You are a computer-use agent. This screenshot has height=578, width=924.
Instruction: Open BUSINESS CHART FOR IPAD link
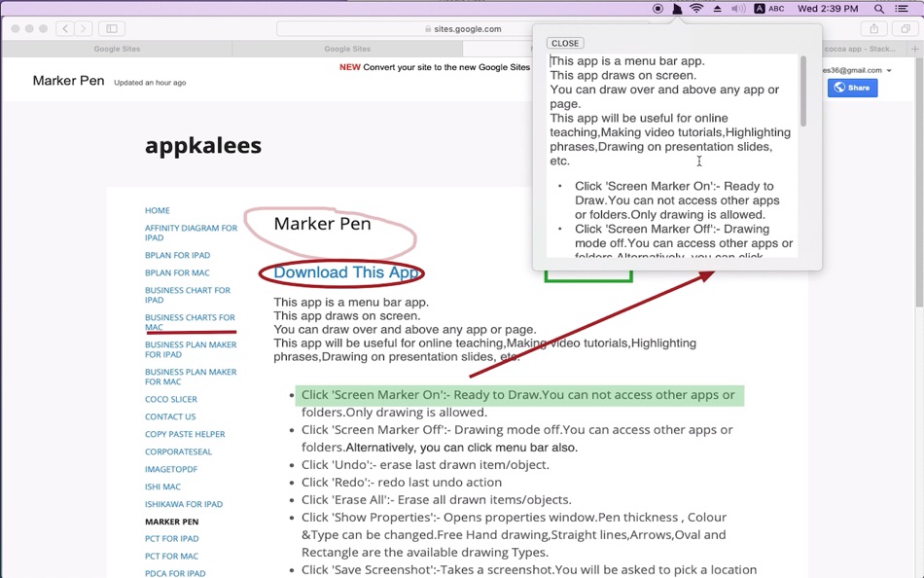[188, 295]
